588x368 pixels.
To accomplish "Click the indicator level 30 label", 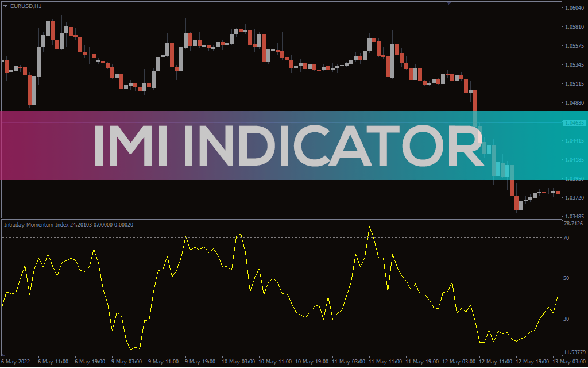I will pos(566,319).
